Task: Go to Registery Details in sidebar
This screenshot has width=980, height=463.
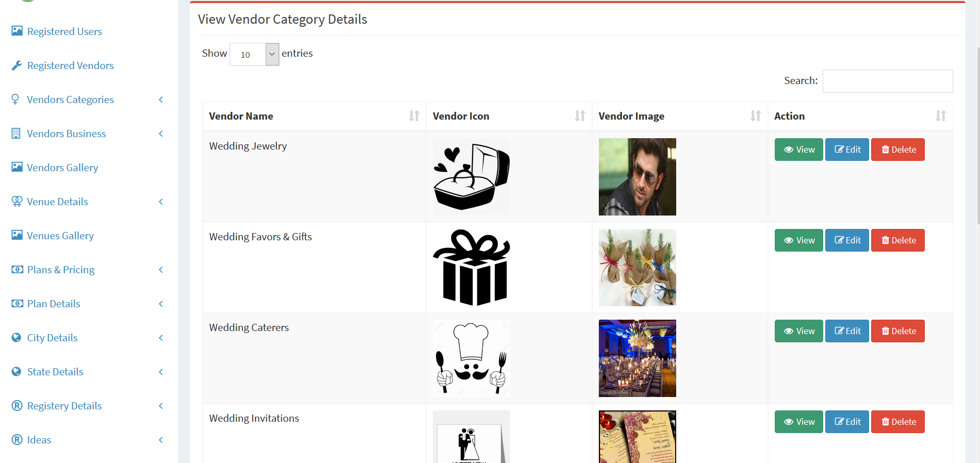Action: tap(64, 406)
